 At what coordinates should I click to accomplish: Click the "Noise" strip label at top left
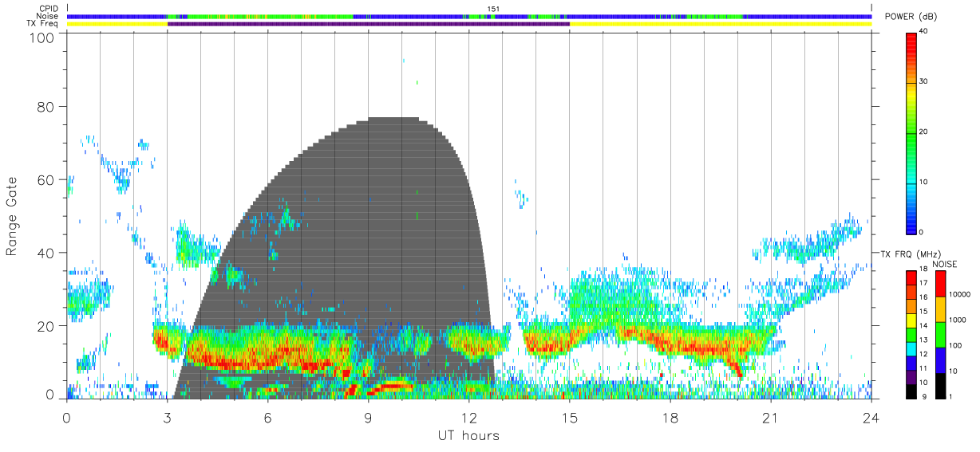(48, 16)
